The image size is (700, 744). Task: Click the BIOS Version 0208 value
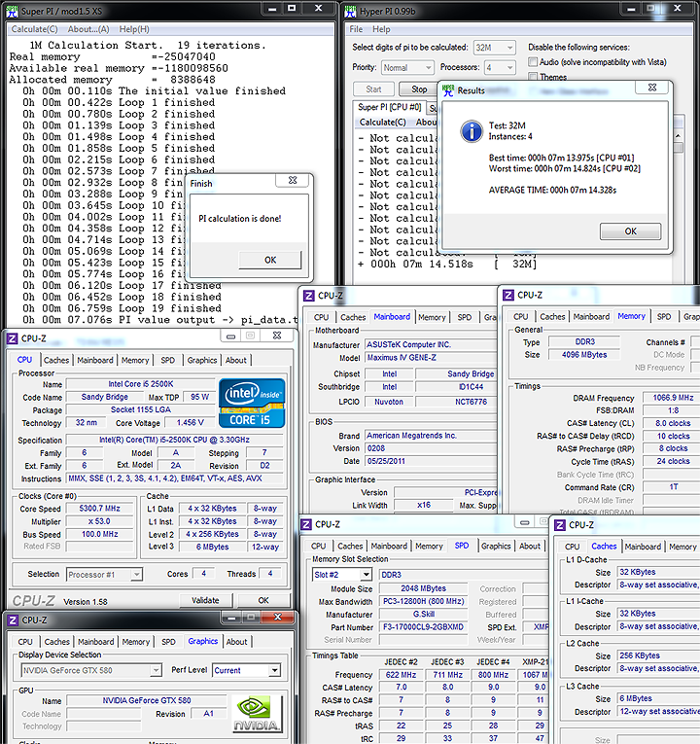click(432, 448)
